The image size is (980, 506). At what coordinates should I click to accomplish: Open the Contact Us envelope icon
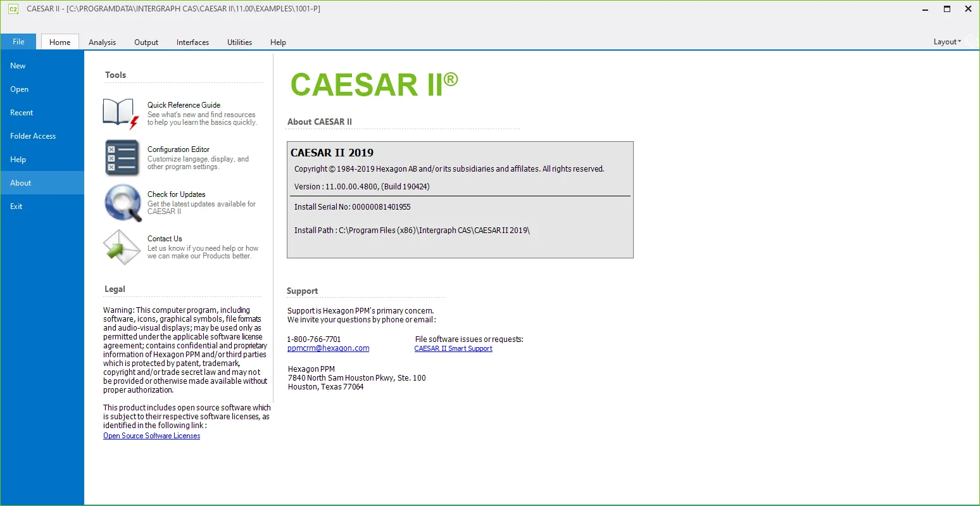coord(122,247)
